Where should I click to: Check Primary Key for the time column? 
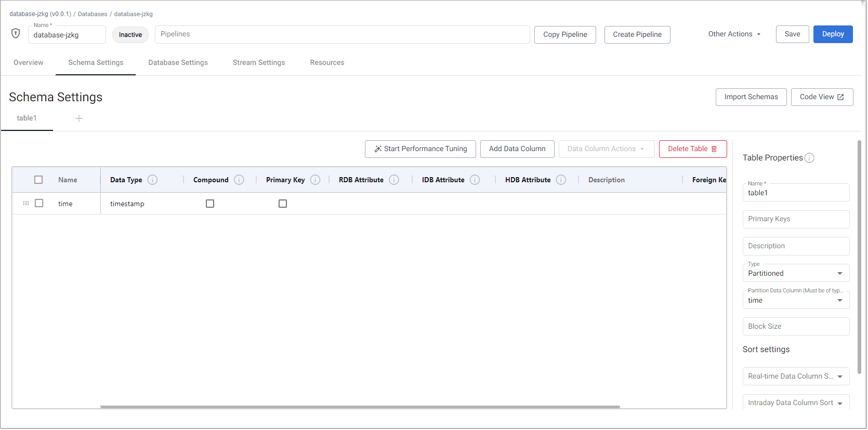pyautogui.click(x=283, y=204)
